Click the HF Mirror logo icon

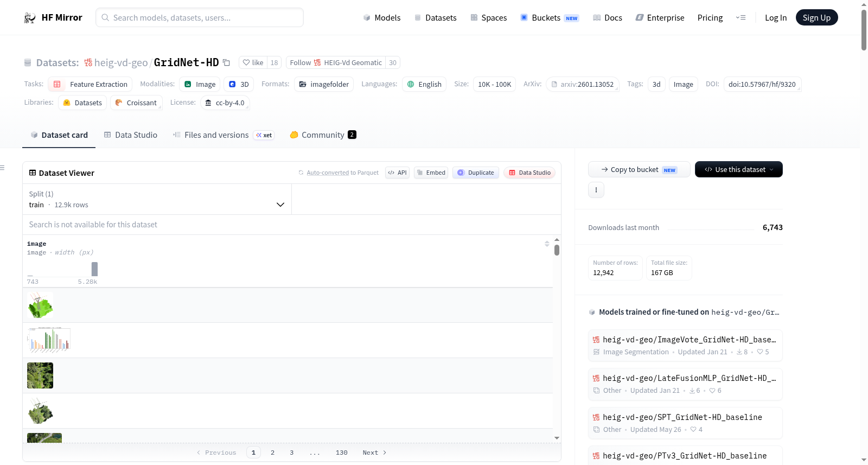30,18
